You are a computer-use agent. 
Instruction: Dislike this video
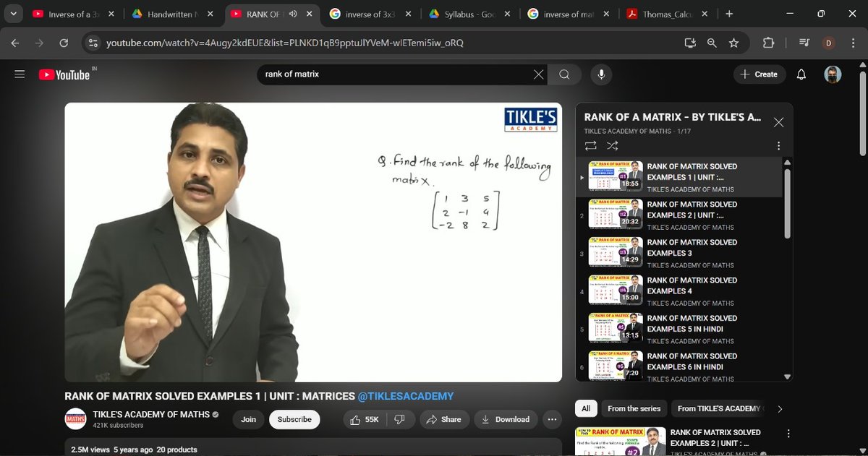(401, 419)
